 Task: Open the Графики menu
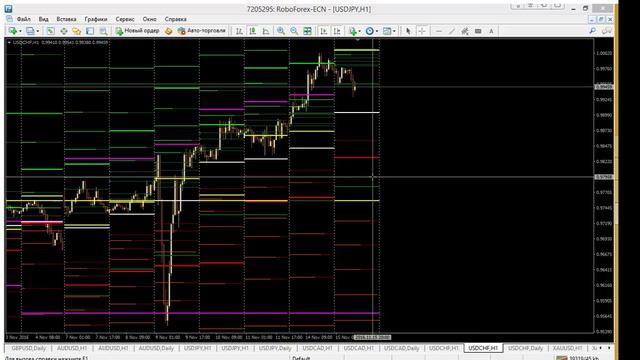tap(96, 19)
